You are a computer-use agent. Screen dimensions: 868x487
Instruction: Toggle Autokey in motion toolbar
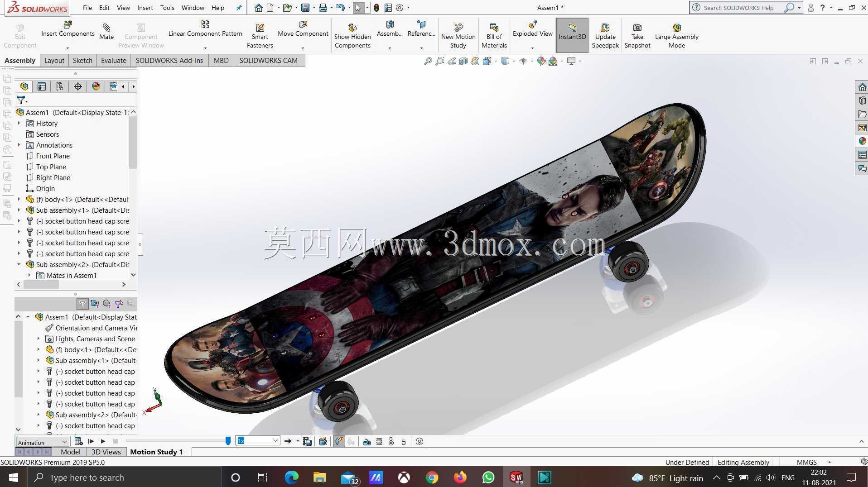pos(339,441)
